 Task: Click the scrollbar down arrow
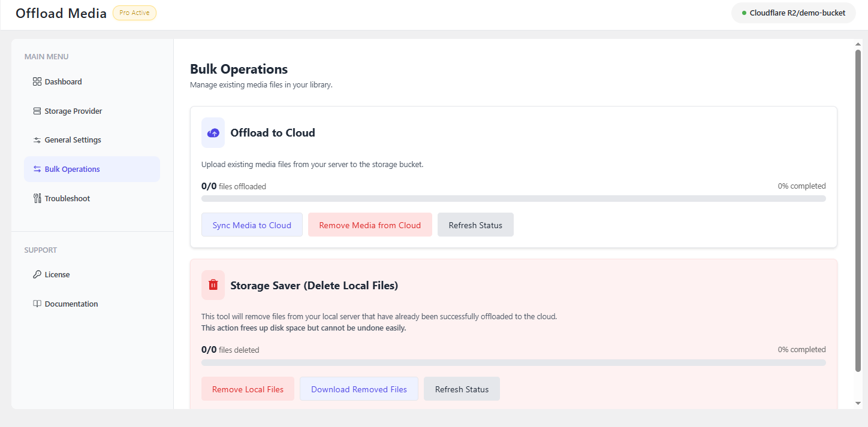pyautogui.click(x=858, y=403)
